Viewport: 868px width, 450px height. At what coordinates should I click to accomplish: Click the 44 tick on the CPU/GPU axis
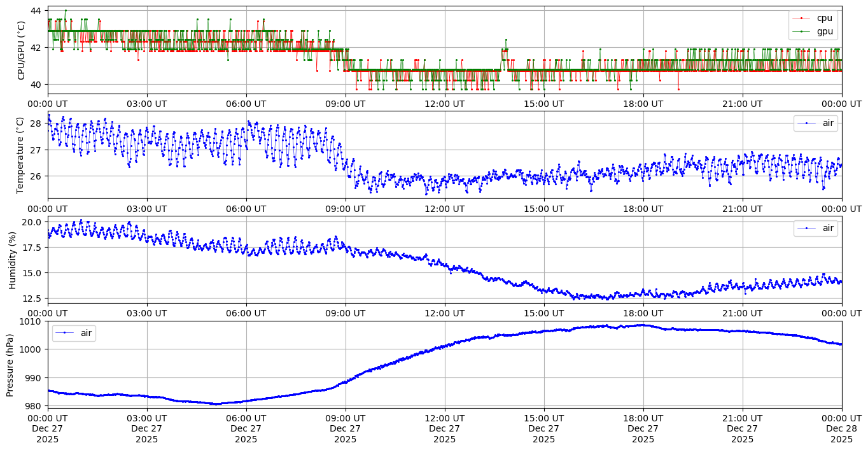point(36,11)
